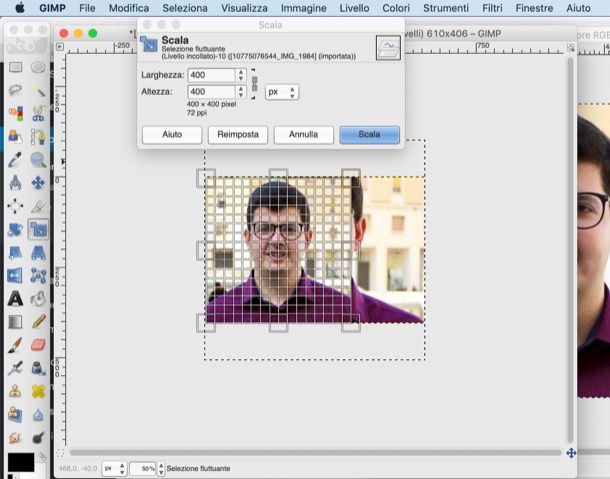
Task: Click the black foreground color swatch
Action: 19,462
